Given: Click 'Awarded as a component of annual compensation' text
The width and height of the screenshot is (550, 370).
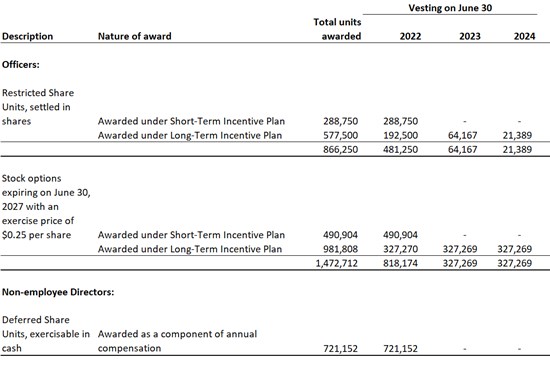Looking at the screenshot, I should pyautogui.click(x=177, y=341).
